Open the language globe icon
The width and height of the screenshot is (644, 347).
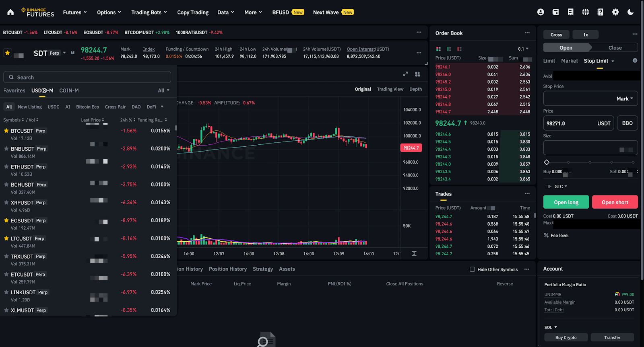(x=585, y=12)
